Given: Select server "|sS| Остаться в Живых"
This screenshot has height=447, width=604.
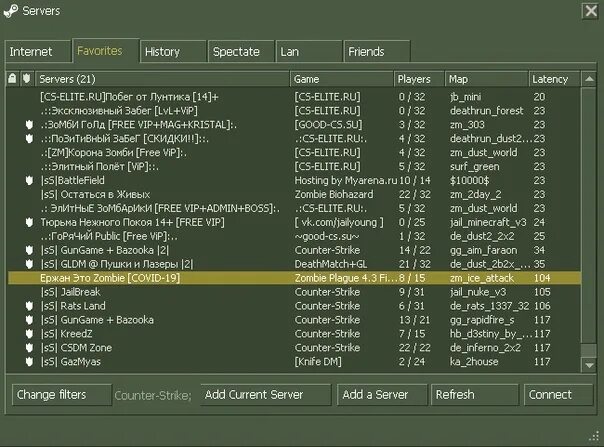Looking at the screenshot, I should 294,194.
